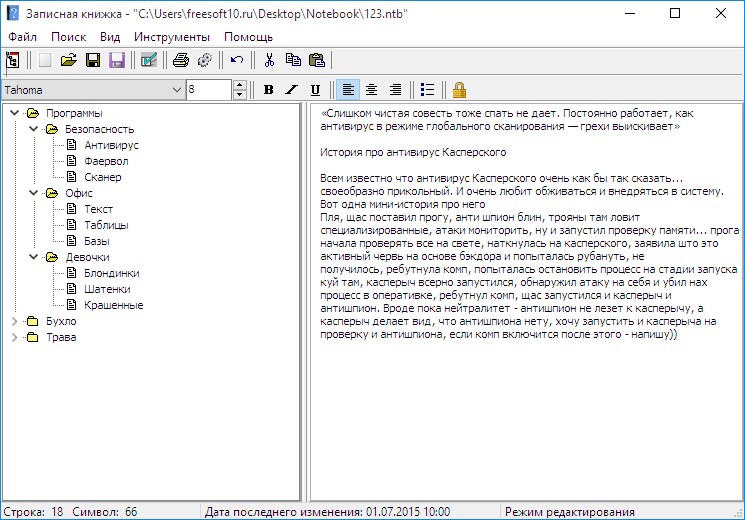
Task: Open the Фаервол note
Action: point(106,161)
